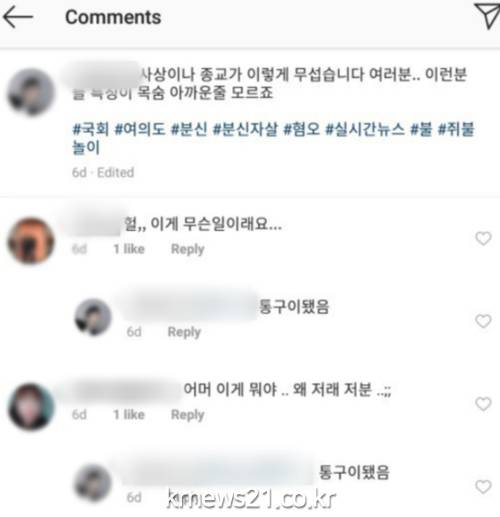
Task: Go back using the left arrow icon
Action: point(18,17)
